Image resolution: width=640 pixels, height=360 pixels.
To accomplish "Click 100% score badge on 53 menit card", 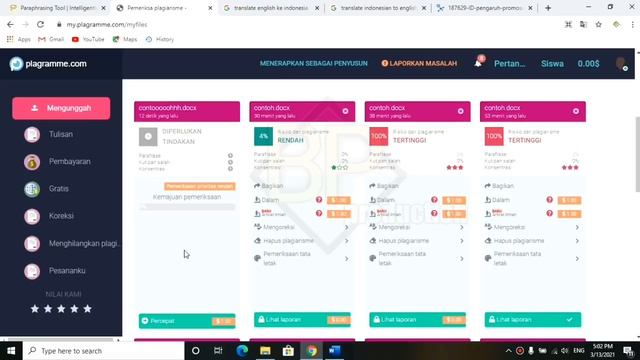I will (x=494, y=136).
